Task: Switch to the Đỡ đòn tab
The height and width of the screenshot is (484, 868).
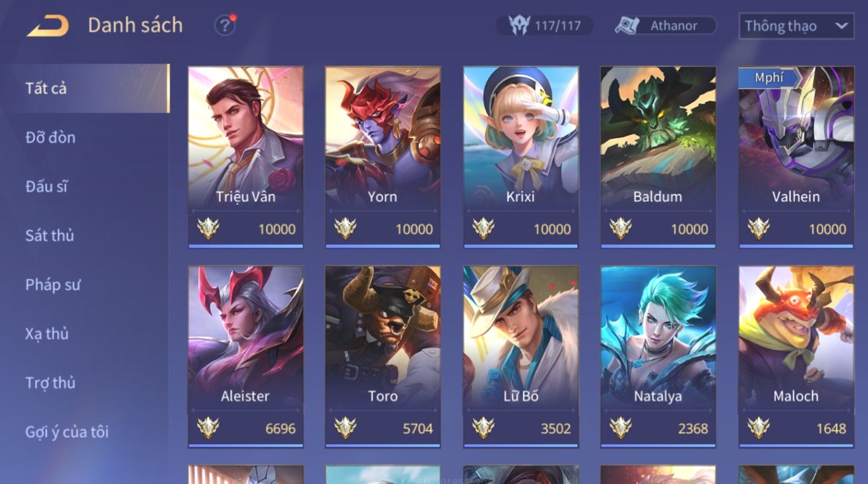Action: (x=50, y=137)
